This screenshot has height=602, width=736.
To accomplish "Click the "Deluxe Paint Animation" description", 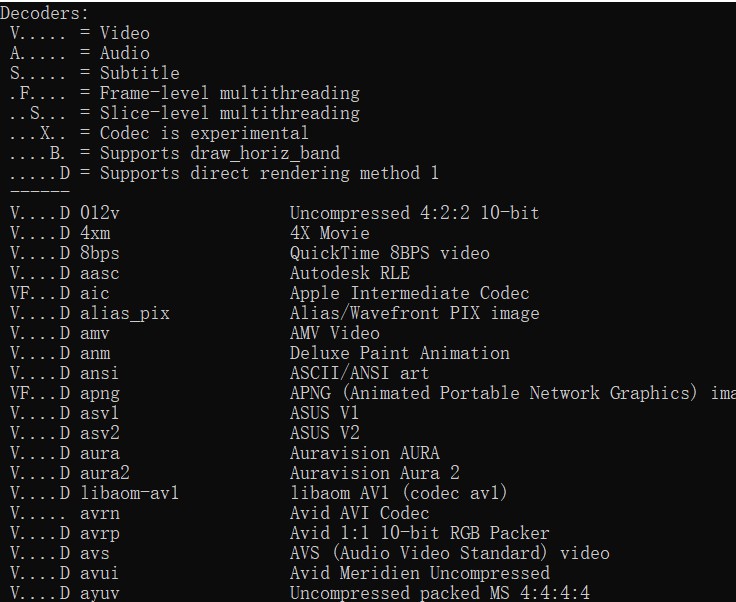I will click(400, 353).
